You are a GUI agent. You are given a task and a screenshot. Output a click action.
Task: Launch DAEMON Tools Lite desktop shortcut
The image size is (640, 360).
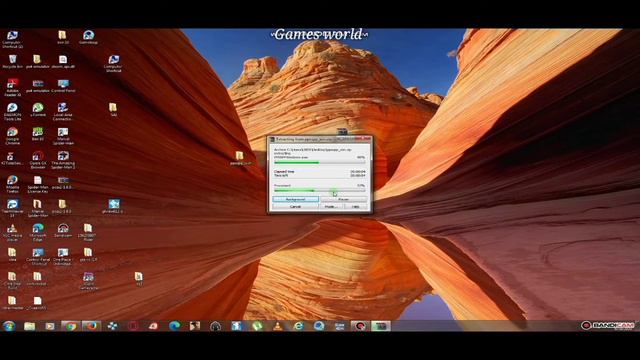(12, 112)
